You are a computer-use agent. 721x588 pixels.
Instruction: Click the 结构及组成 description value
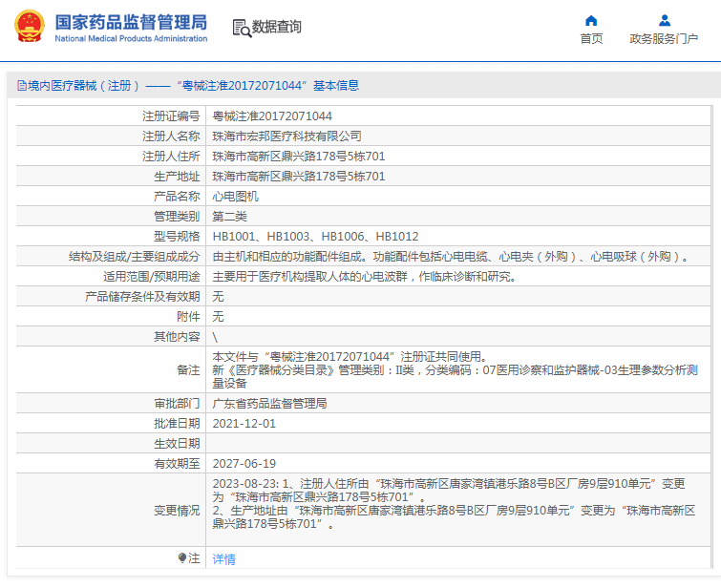click(451, 257)
